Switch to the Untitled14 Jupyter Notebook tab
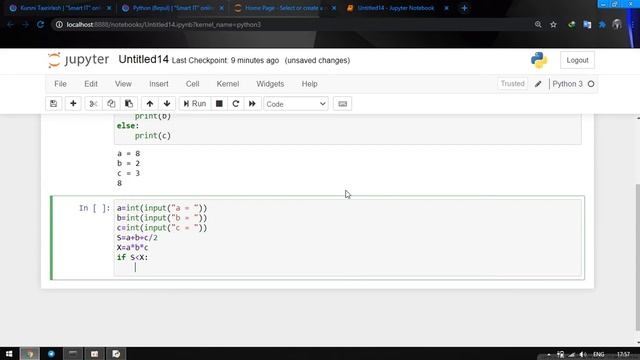 click(x=395, y=8)
